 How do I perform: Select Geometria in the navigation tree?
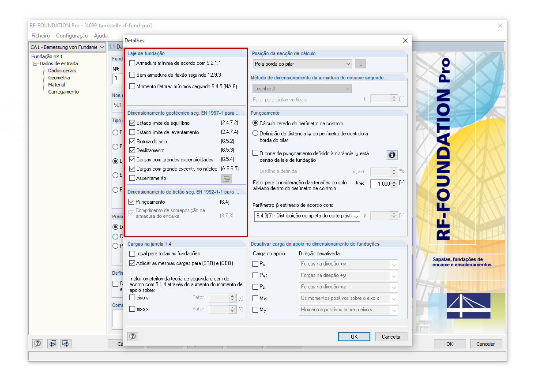point(58,78)
